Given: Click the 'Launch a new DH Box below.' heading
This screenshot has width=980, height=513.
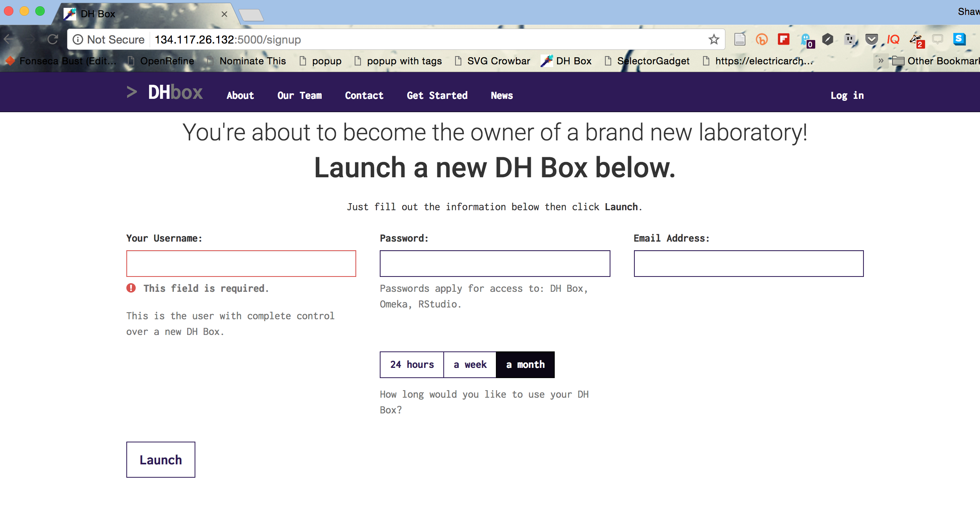Looking at the screenshot, I should pos(495,167).
